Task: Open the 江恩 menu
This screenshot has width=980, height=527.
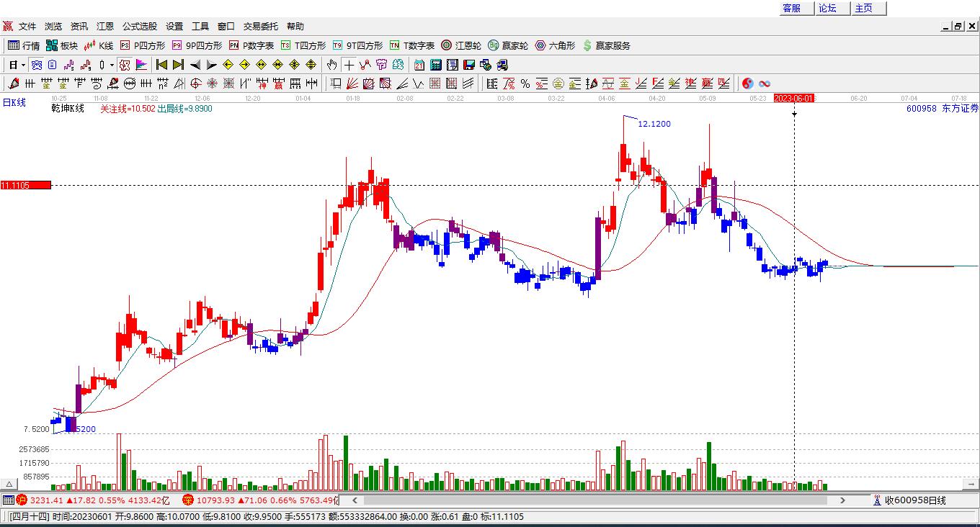Action: pyautogui.click(x=105, y=27)
